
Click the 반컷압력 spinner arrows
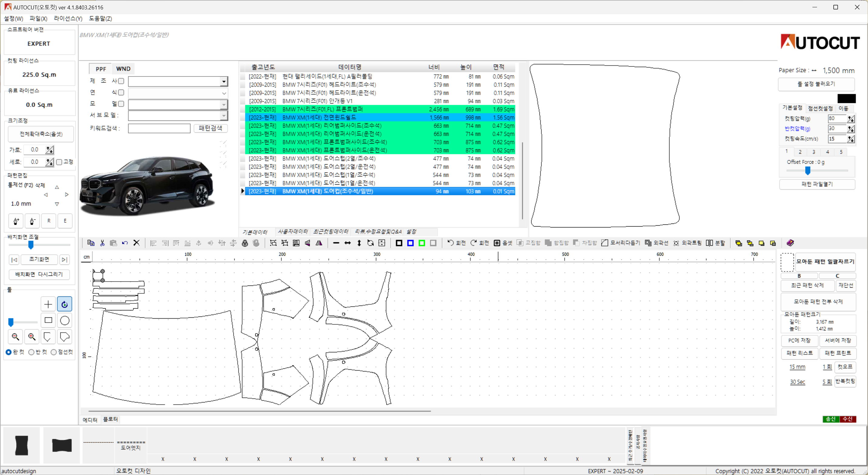point(851,129)
